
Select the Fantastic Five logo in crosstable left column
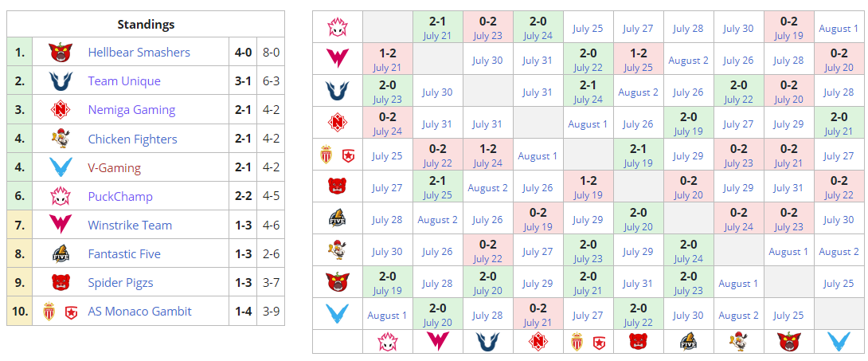tap(337, 219)
